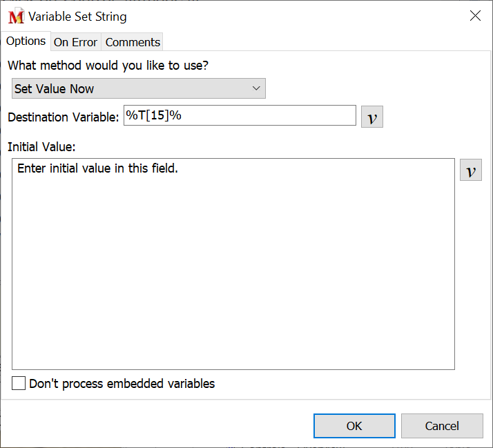Screen dimensions: 493x448
Task: Close the Variable Set String dialog
Action: pyautogui.click(x=475, y=16)
